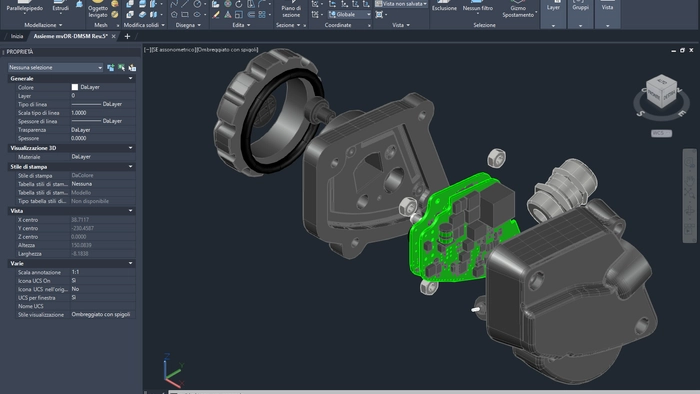The height and width of the screenshot is (394, 700).
Task: Toggle Icona UCS On value
Action: pyautogui.click(x=102, y=281)
